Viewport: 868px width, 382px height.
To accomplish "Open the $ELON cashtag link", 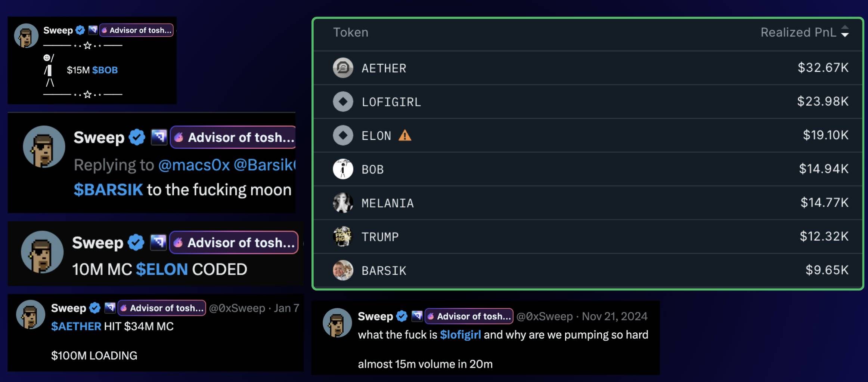I will 162,269.
